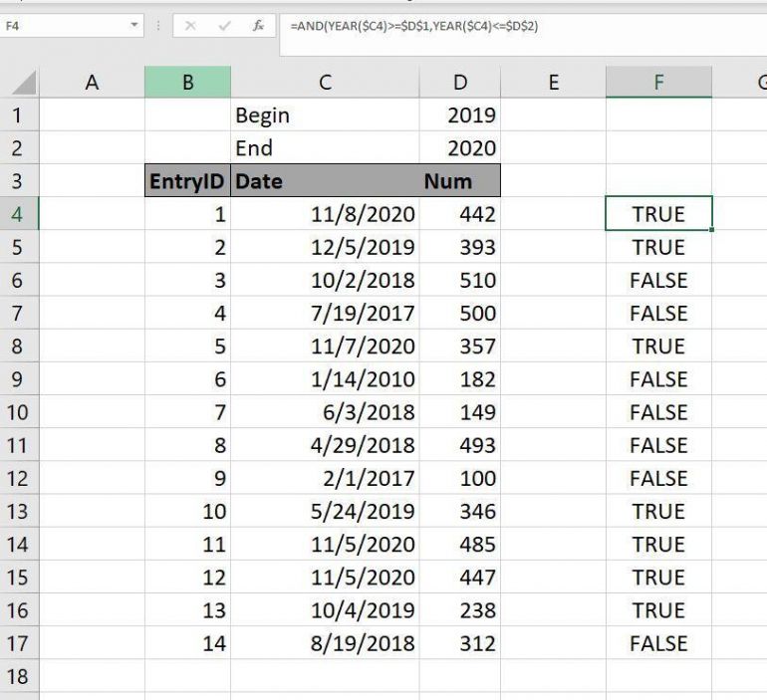Image resolution: width=767 pixels, height=700 pixels.
Task: Click inside the Name Box showing F4
Action: (60, 26)
